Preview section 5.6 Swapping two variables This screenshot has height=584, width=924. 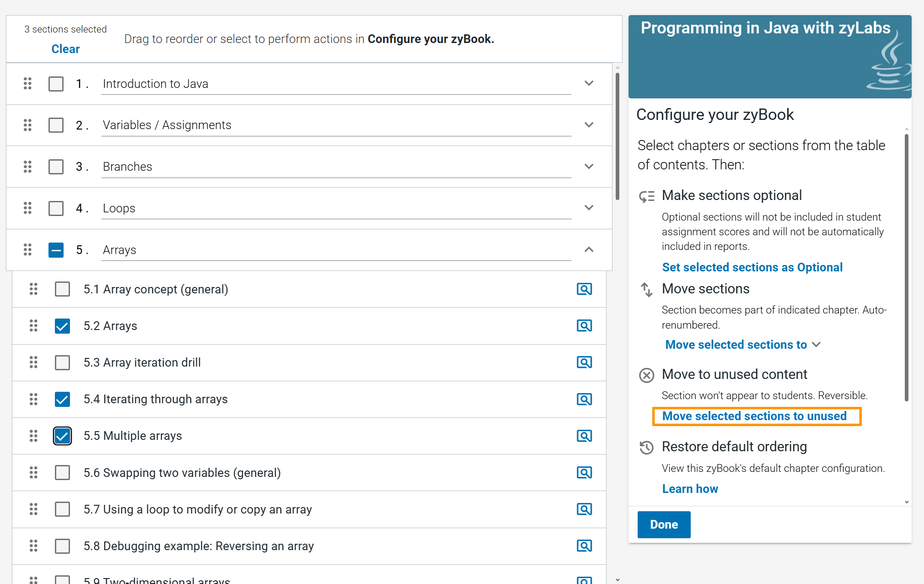pos(584,472)
